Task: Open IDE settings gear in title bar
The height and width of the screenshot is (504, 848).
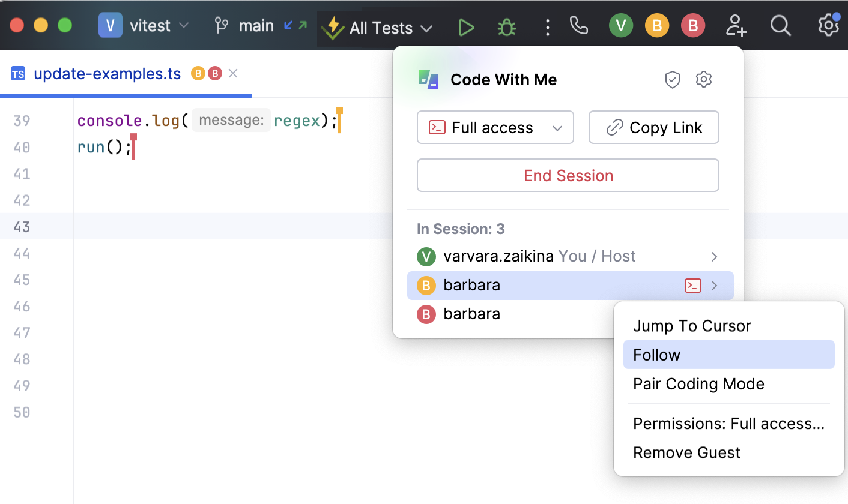Action: tap(828, 26)
